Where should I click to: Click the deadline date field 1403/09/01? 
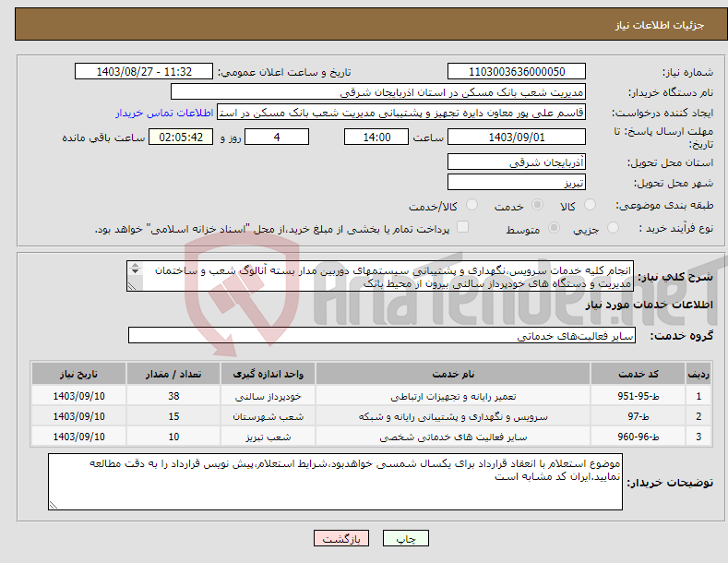517,137
